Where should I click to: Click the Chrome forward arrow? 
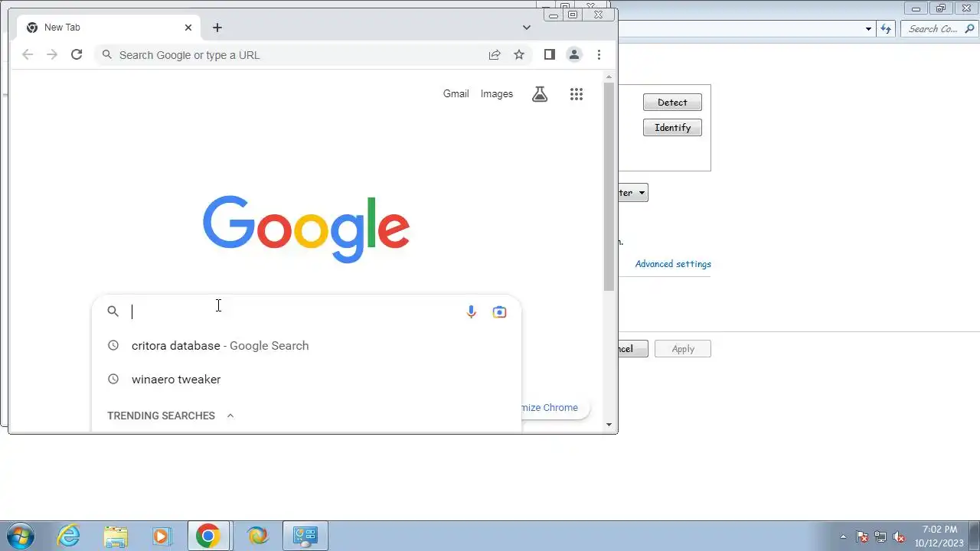[x=52, y=54]
